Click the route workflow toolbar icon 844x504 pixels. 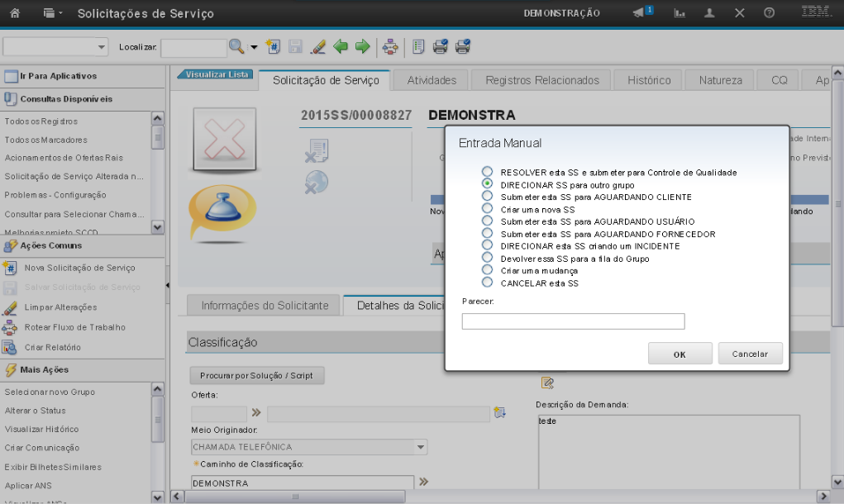(390, 47)
